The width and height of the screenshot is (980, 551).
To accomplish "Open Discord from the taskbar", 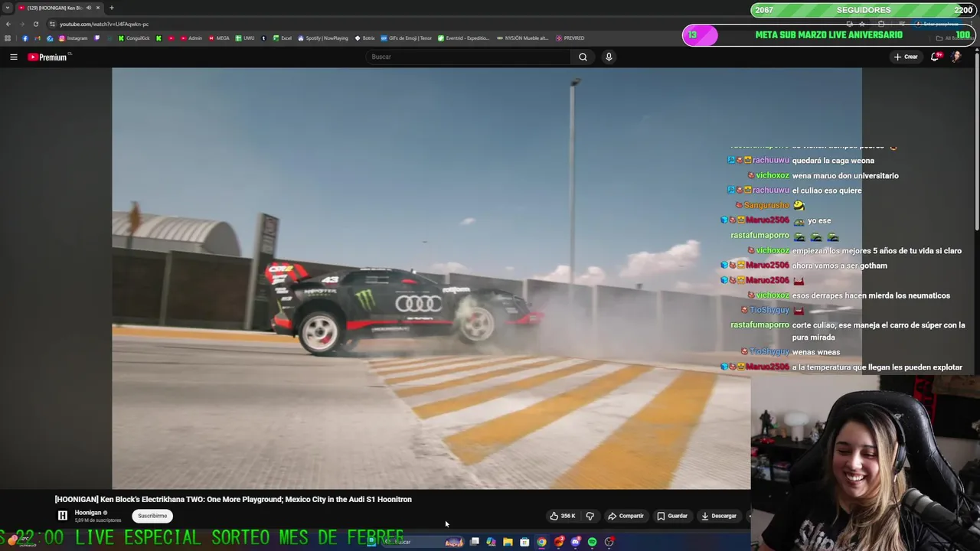I will click(576, 542).
